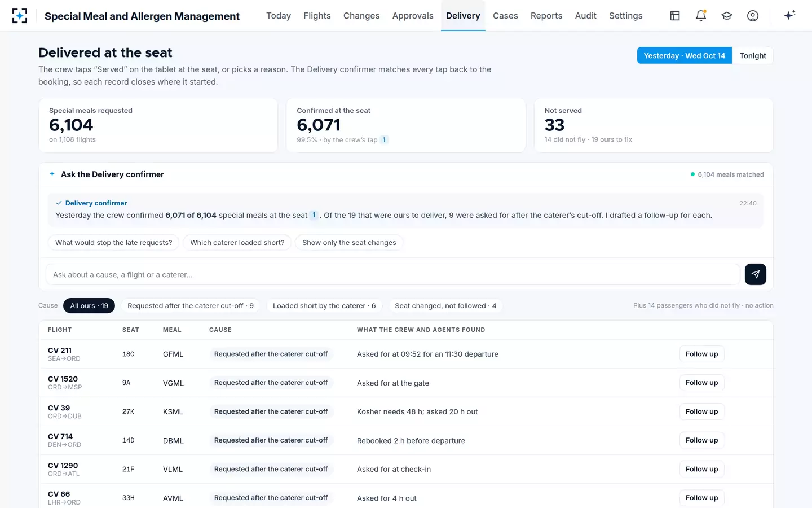
Task: Switch the view to Tonight
Action: [x=753, y=55]
